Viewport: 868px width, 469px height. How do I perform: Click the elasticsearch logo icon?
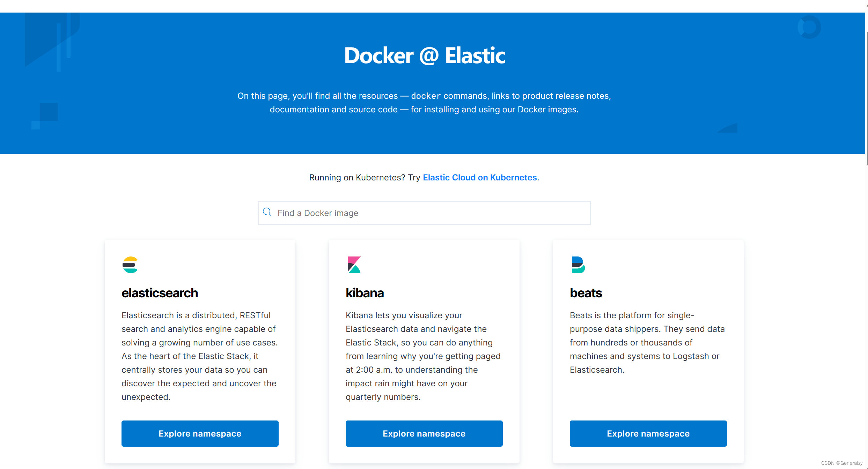[x=130, y=265]
